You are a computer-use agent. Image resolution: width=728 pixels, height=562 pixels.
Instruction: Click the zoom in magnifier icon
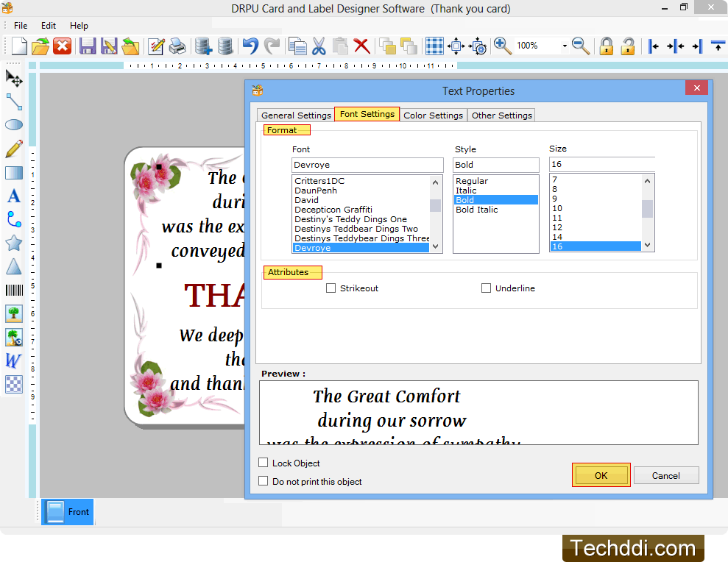(503, 46)
